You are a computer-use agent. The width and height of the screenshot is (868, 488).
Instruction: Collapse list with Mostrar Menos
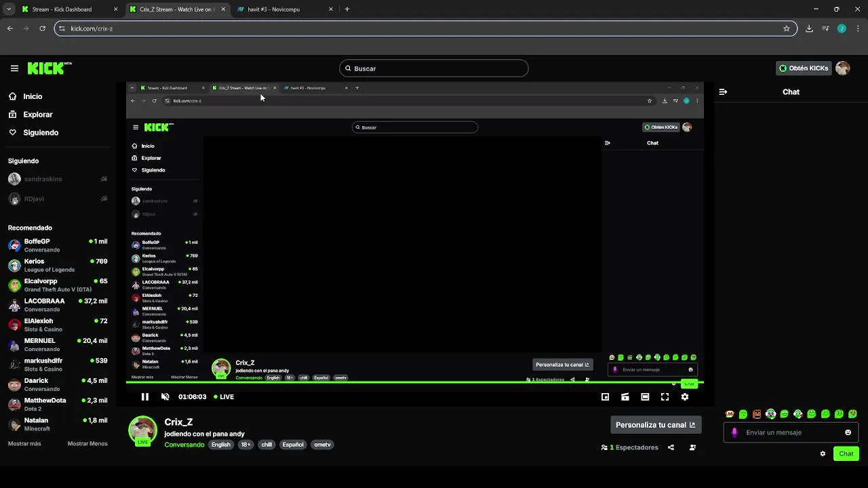87,444
